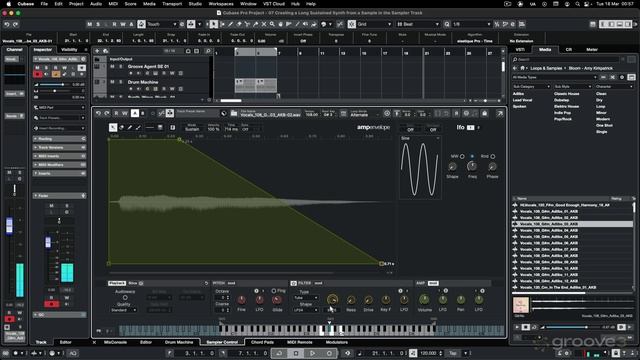Open the Transport menu in menu bar
This screenshot has width=640, height=360.
click(x=172, y=4)
